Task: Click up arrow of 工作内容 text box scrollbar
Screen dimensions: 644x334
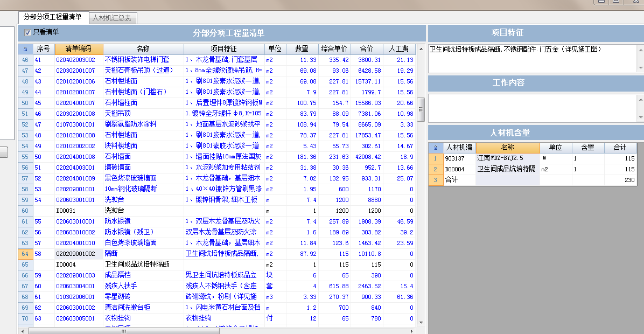Action: [640, 100]
